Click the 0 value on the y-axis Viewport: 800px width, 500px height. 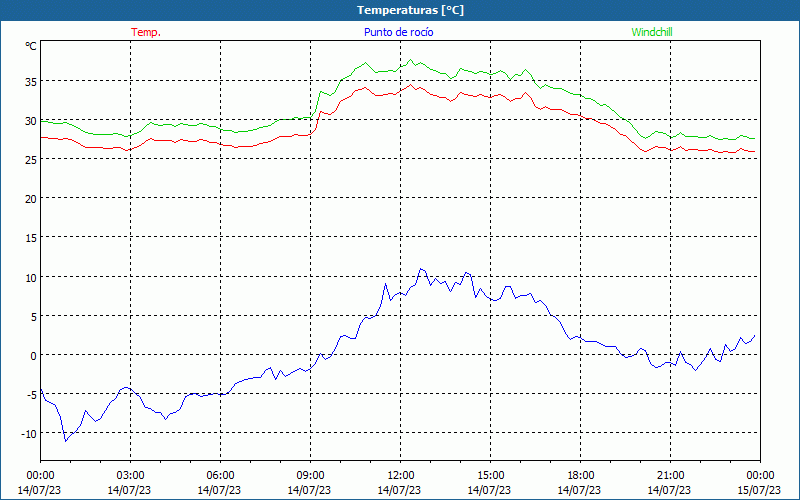tap(33, 356)
